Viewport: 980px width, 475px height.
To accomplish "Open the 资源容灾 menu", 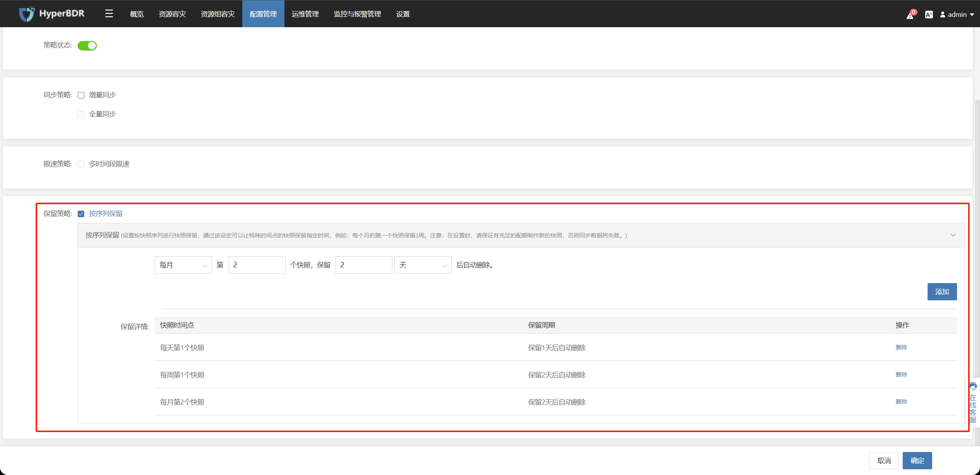I will click(x=172, y=14).
